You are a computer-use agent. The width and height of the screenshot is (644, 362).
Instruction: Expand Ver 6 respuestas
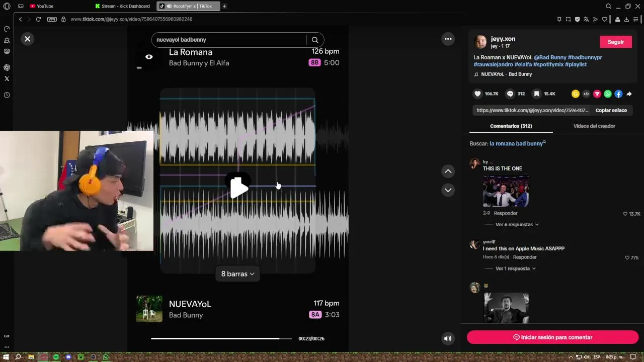[517, 224]
